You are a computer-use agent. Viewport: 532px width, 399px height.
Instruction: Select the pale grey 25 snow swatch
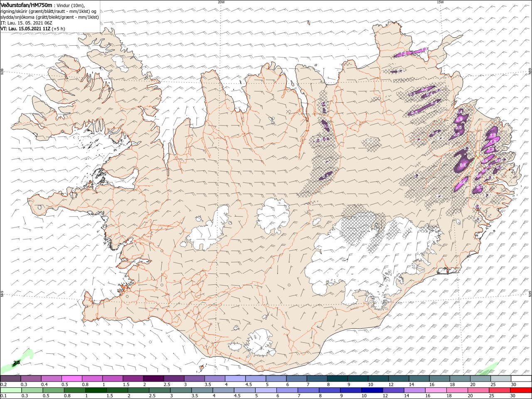pos(500,379)
